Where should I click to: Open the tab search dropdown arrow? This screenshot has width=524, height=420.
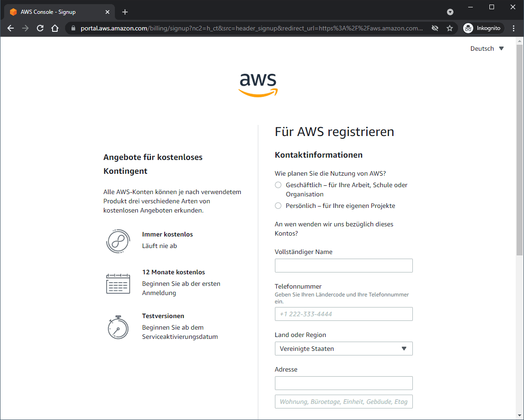coord(450,12)
